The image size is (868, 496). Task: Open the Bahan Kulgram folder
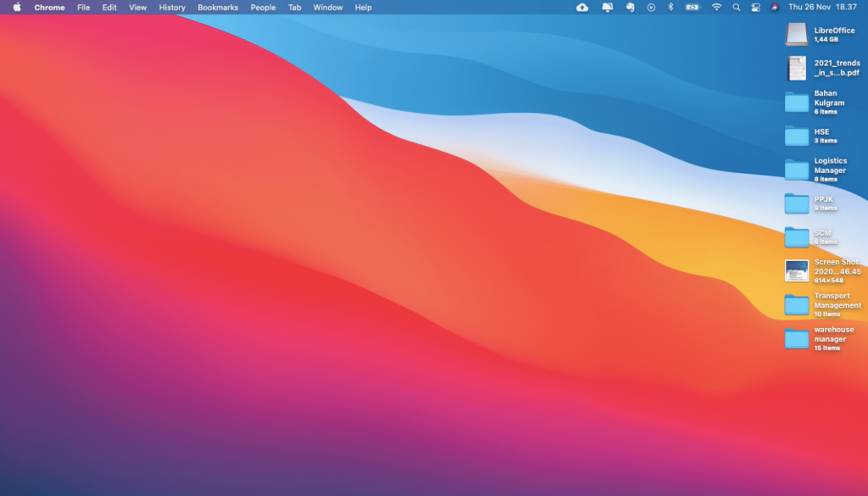795,100
